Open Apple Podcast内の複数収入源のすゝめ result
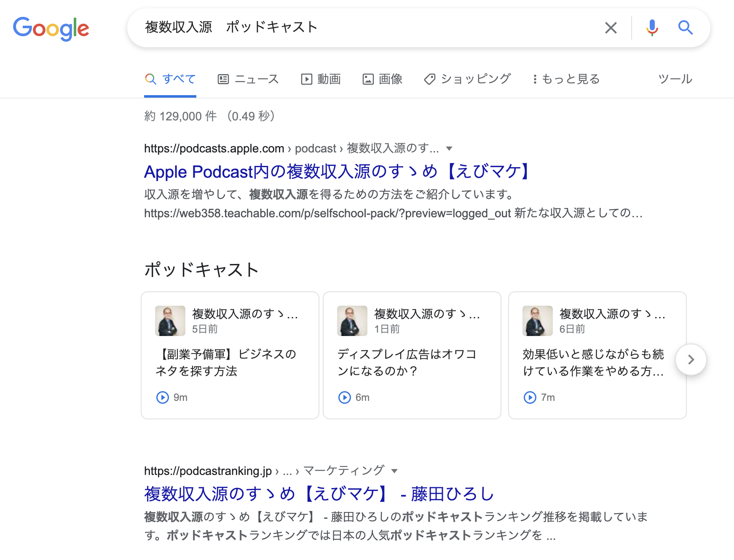This screenshot has width=734, height=560. coord(337,171)
